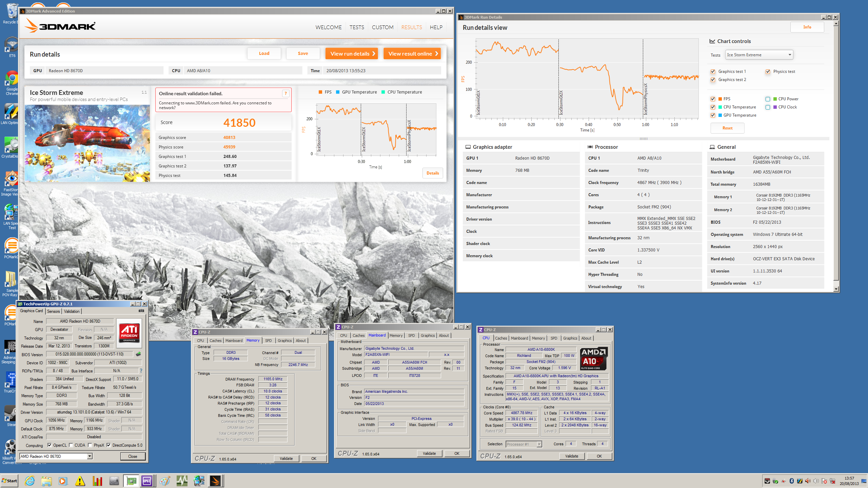Click the GPU-Z Bus Interface question mark
The height and width of the screenshot is (488, 868).
pyautogui.click(x=141, y=371)
